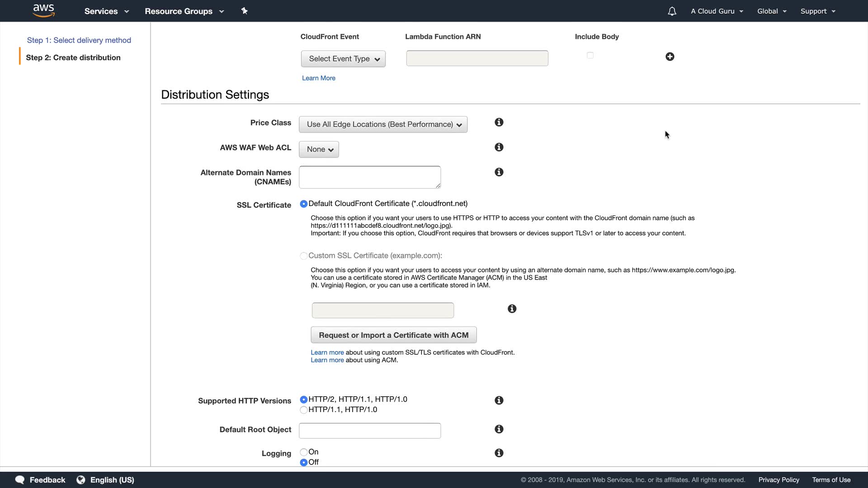Select HTTP/1.1, HTTP/1.0 versions option

coord(304,410)
